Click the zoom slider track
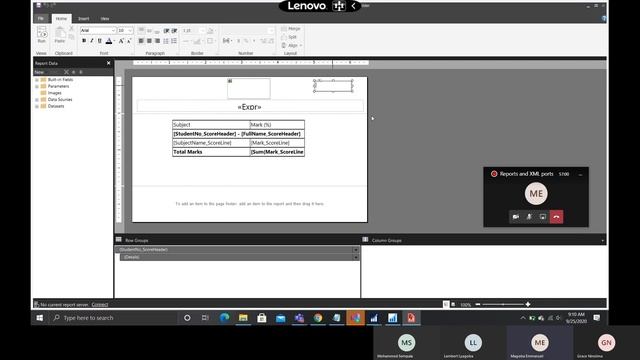Image resolution: width=640 pixels, height=360 pixels. (x=503, y=304)
